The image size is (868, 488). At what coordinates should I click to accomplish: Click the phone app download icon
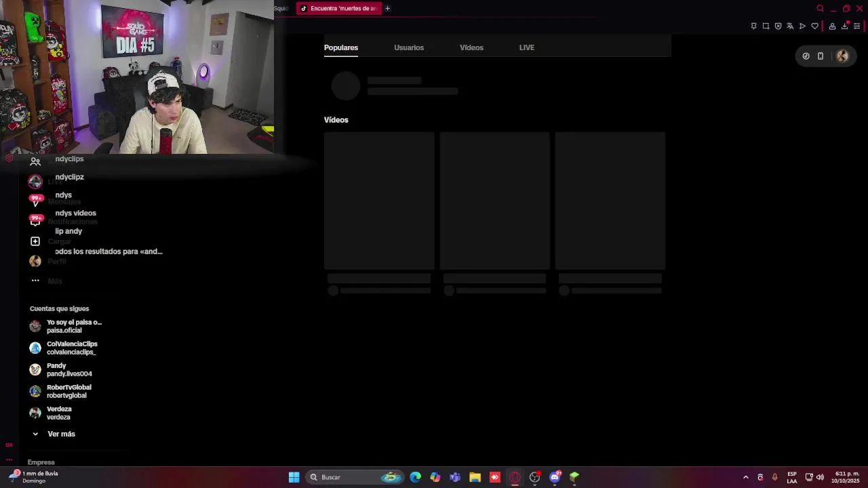821,56
